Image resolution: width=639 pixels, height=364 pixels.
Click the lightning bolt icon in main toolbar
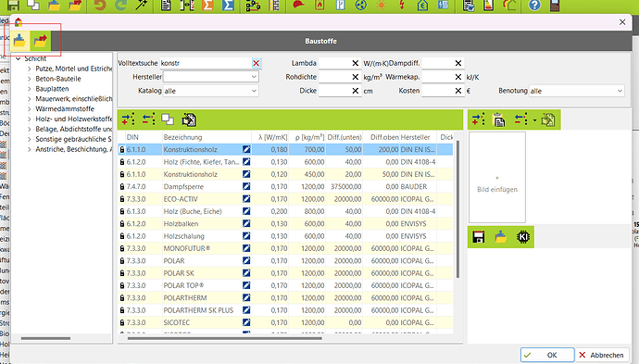402,6
